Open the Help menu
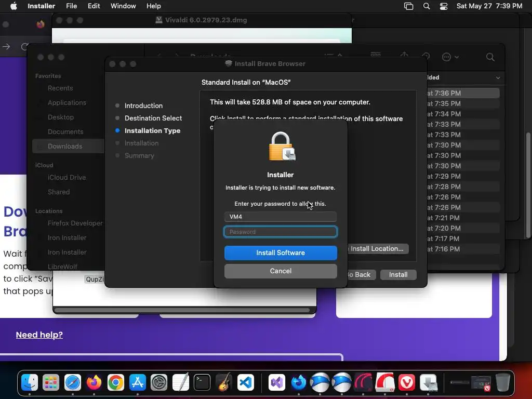This screenshot has width=532, height=399. coord(153,6)
